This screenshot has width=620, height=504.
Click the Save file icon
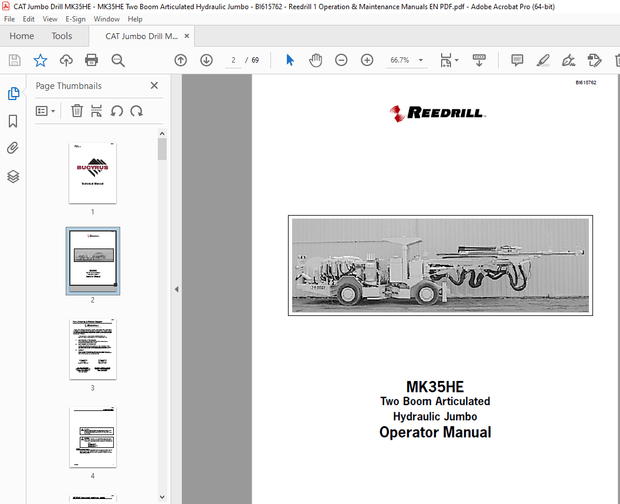(x=15, y=60)
